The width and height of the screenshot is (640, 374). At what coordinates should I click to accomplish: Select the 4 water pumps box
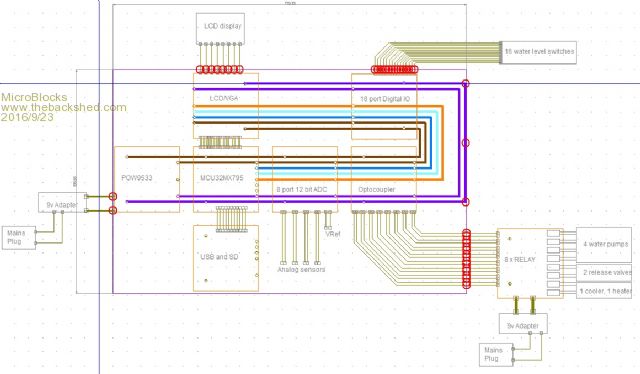click(604, 245)
